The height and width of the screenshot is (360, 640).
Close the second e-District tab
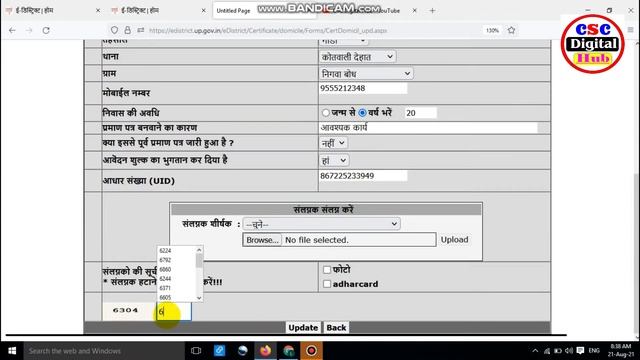(x=203, y=11)
